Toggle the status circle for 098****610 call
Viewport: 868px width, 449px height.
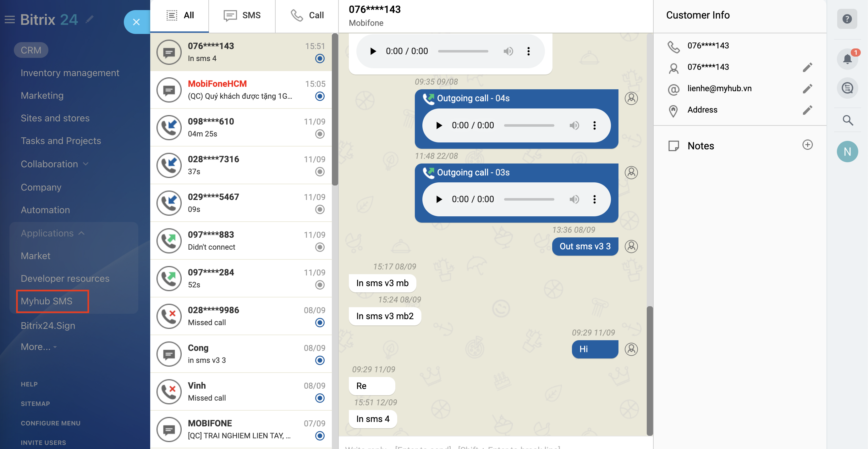click(x=319, y=134)
